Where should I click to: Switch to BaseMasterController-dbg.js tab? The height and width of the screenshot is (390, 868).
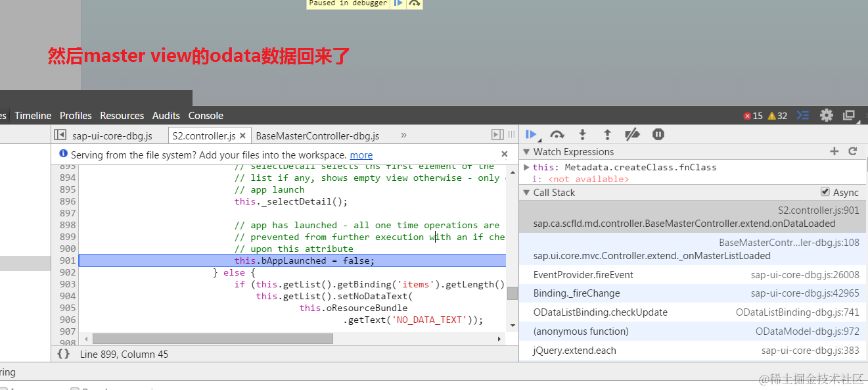point(317,135)
